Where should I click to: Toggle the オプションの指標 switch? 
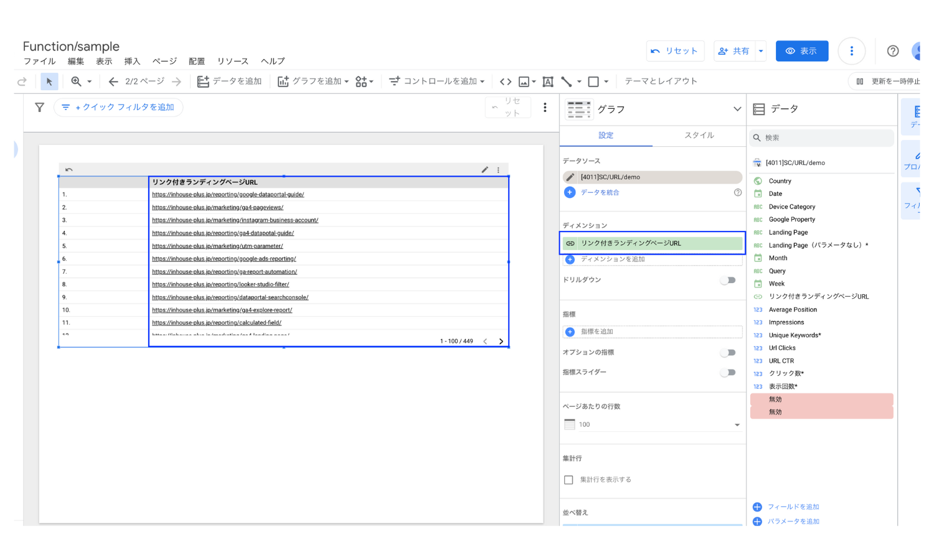click(x=728, y=353)
